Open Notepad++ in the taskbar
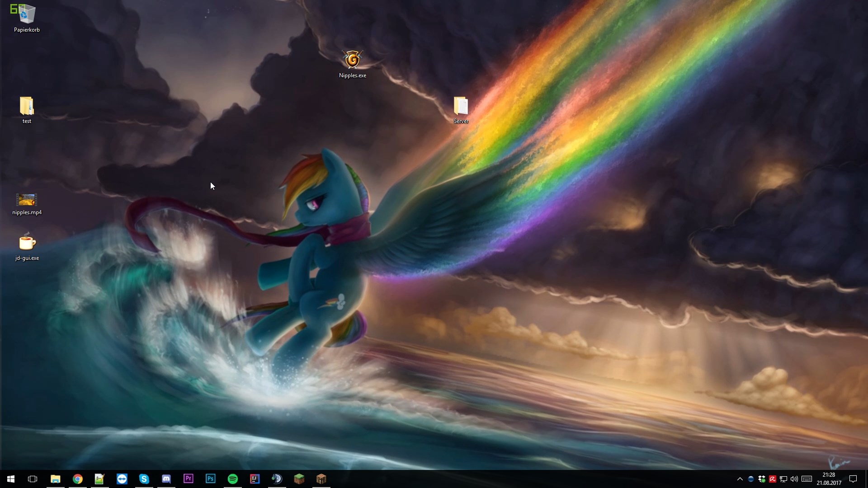The image size is (868, 488). [x=99, y=479]
